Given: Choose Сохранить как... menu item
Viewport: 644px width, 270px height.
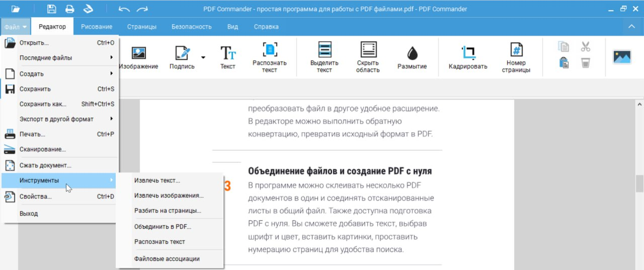Looking at the screenshot, I should tap(59, 104).
